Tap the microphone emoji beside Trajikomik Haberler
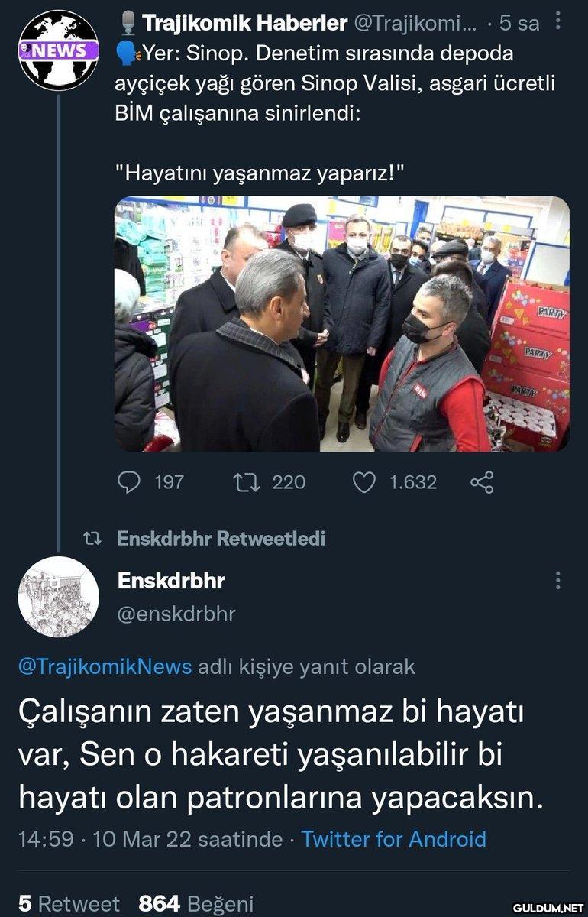The image size is (588, 917). [x=128, y=23]
